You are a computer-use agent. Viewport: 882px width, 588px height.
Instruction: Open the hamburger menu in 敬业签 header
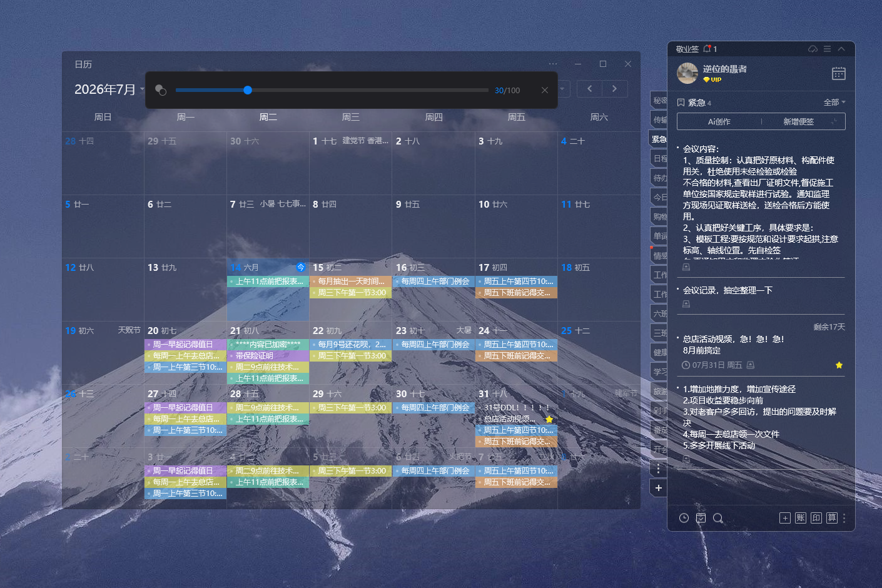click(827, 49)
